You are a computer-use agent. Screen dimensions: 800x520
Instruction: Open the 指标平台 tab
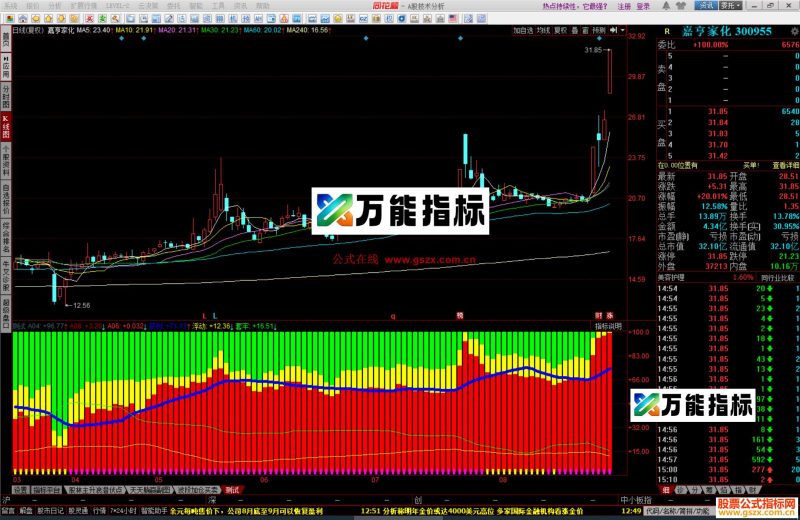(x=47, y=490)
